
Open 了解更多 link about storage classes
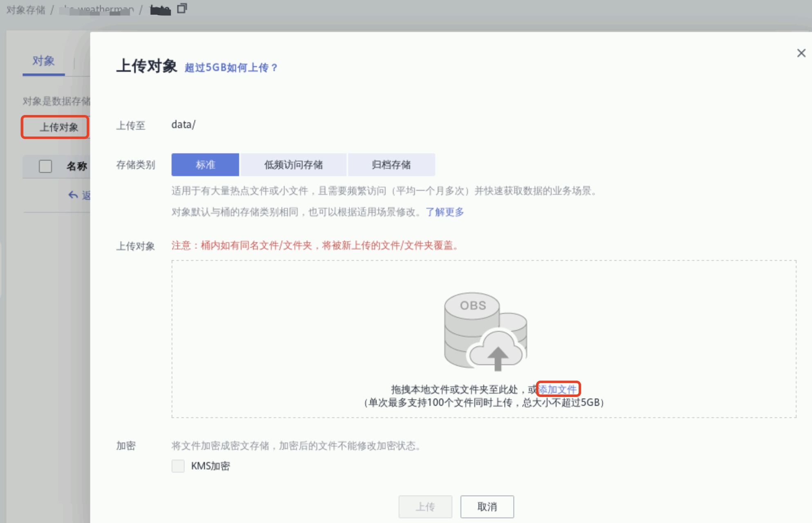[445, 212]
